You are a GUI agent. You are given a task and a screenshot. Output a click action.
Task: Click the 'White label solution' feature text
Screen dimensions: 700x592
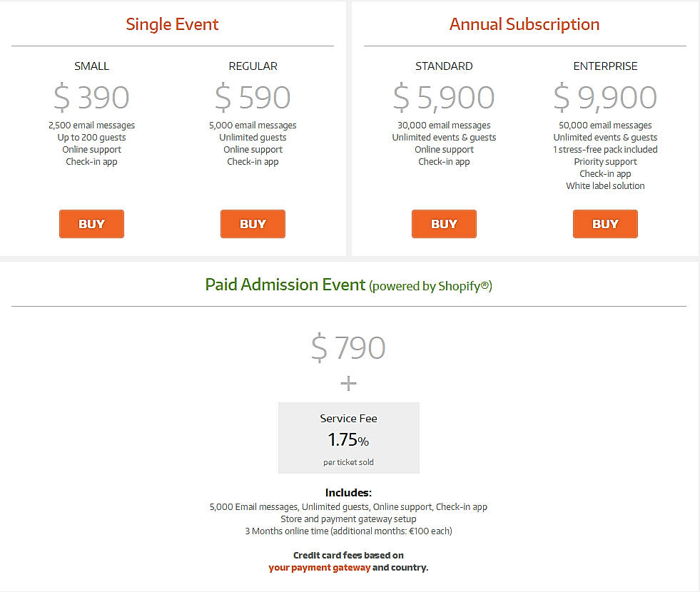[x=605, y=185]
